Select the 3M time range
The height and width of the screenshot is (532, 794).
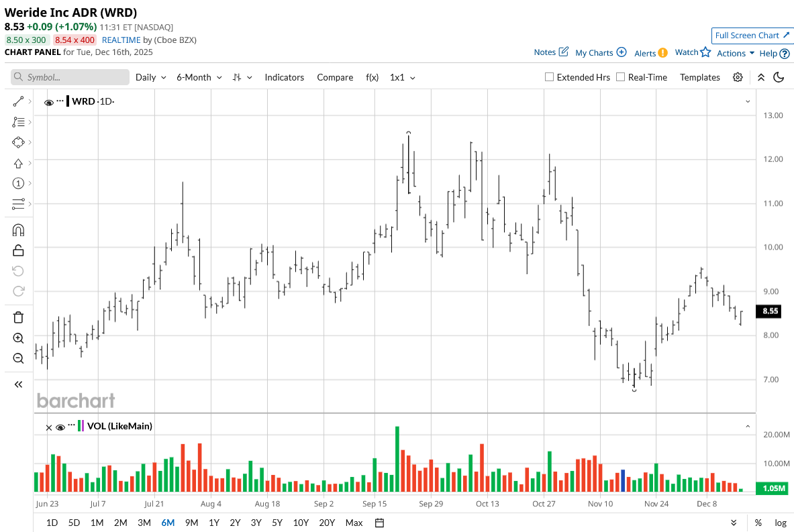click(x=144, y=523)
